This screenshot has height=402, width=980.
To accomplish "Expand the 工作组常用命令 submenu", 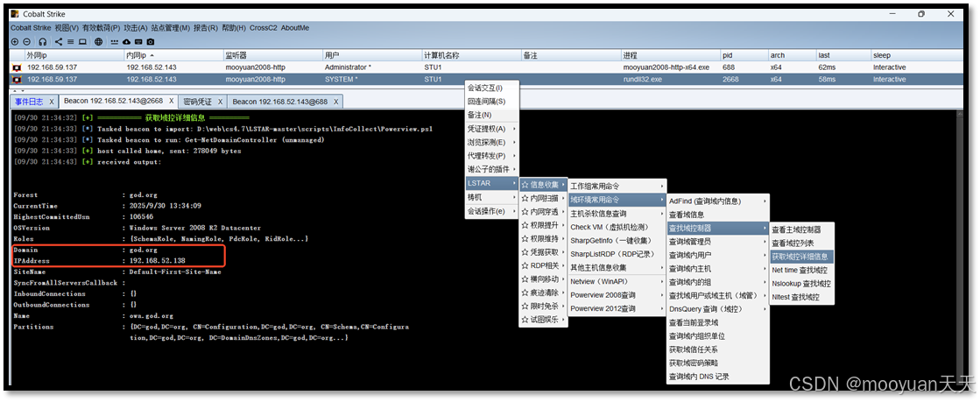I will [x=617, y=186].
